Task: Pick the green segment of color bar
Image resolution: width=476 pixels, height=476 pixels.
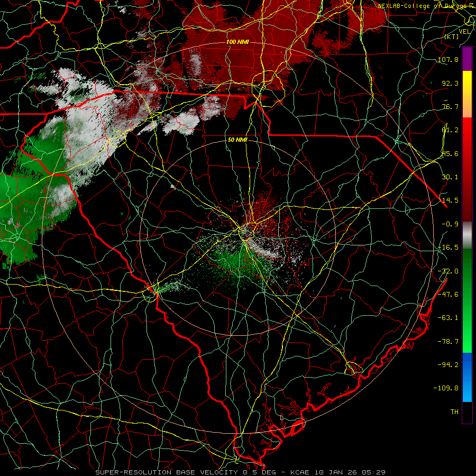Action: (x=467, y=300)
